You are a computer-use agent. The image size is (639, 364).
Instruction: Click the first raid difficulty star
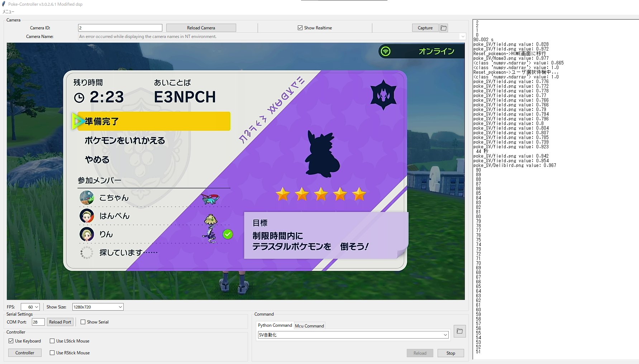tap(283, 194)
